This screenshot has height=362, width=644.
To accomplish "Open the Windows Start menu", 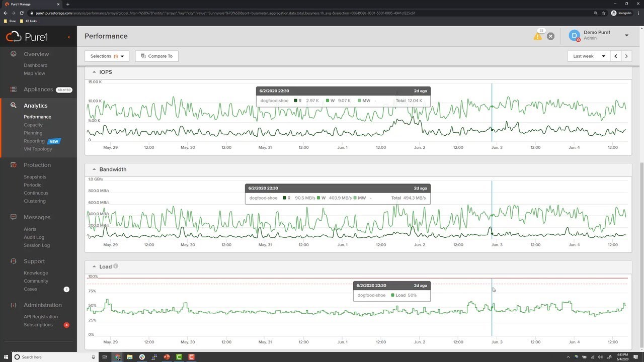I will [6, 357].
